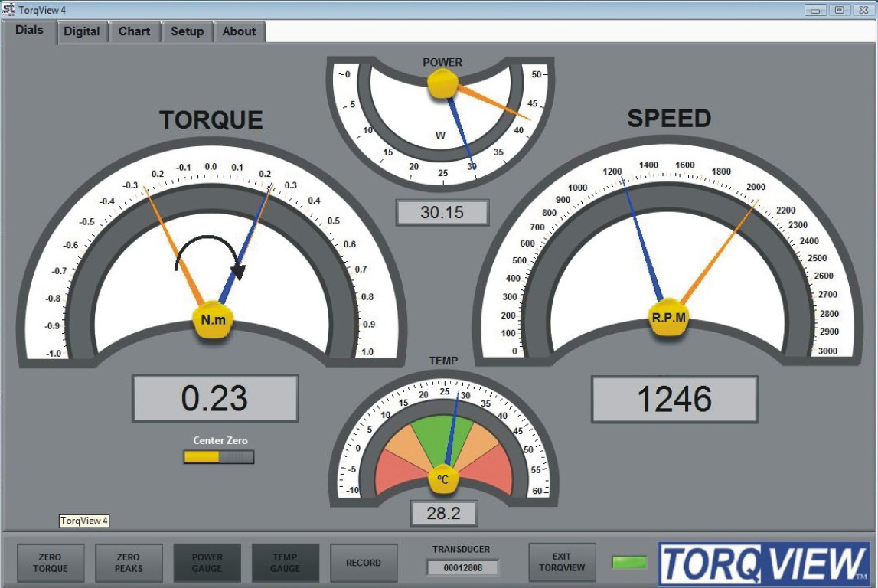Click the EXIT TORQVIEW button
Image resolution: width=878 pixels, height=588 pixels.
(562, 562)
